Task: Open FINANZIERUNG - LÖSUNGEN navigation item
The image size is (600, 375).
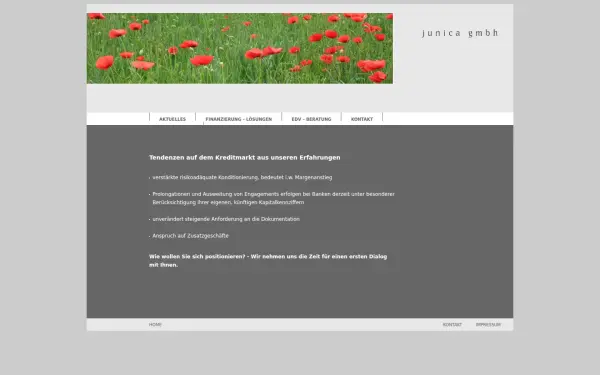Action: pyautogui.click(x=239, y=119)
